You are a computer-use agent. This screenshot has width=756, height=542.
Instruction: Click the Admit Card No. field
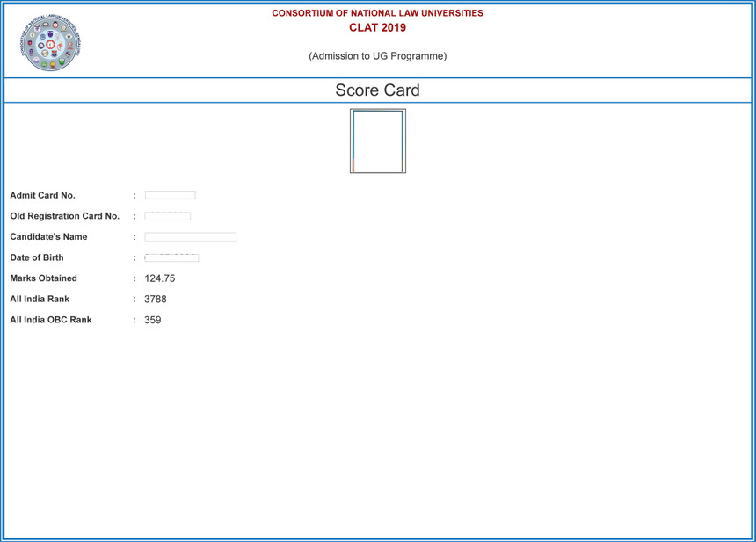(171, 195)
